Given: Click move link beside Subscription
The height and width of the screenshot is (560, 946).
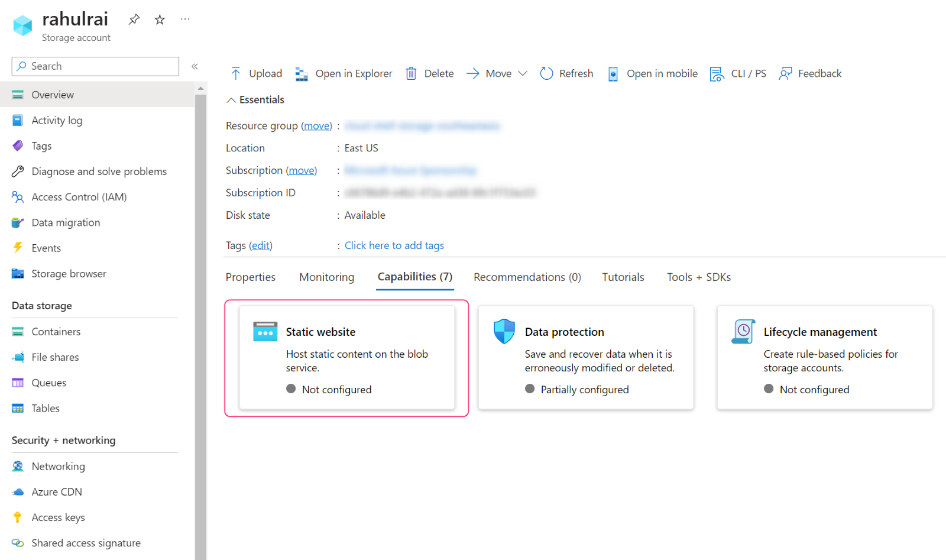Looking at the screenshot, I should pos(302,170).
